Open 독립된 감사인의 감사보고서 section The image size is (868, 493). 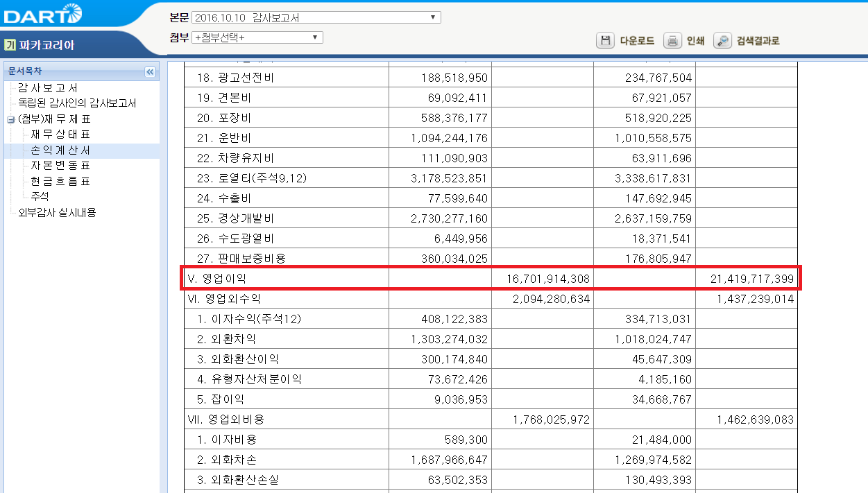pyautogui.click(x=76, y=103)
